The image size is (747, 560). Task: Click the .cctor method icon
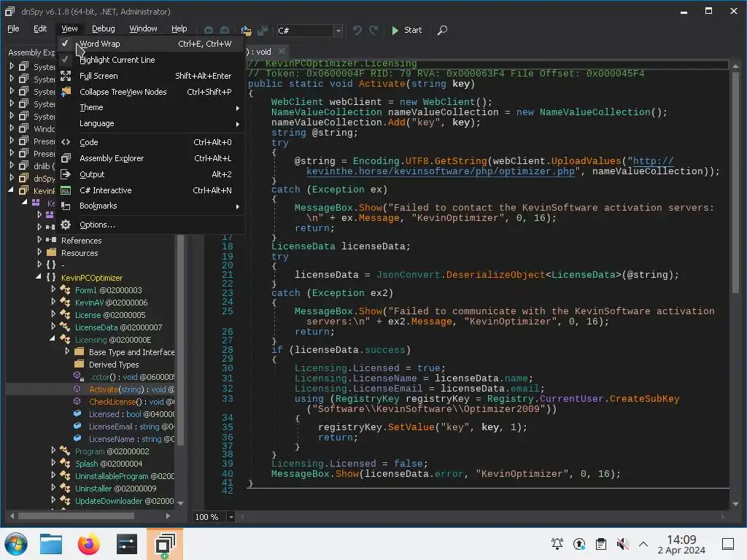[79, 377]
